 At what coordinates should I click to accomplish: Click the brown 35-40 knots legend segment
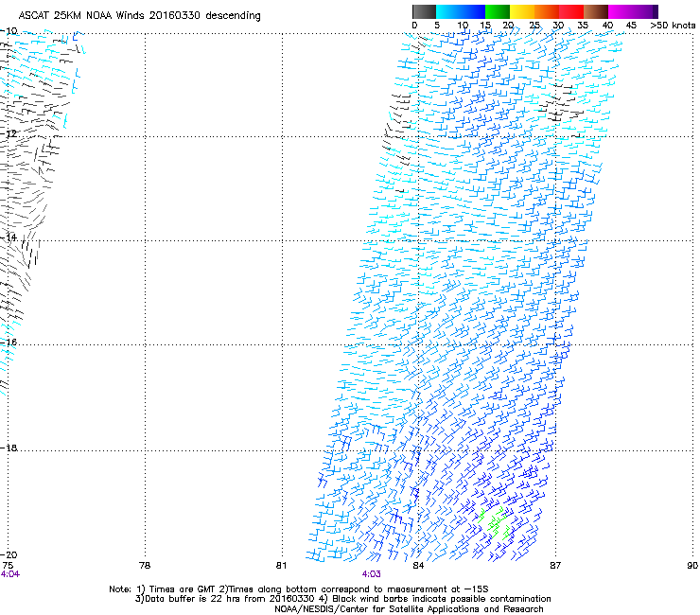pyautogui.click(x=596, y=11)
